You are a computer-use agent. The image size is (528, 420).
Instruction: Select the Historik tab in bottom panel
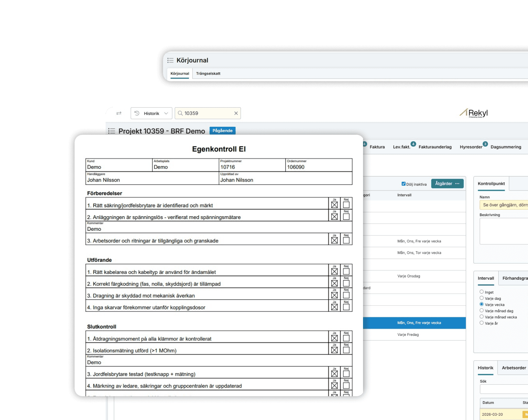(x=485, y=368)
